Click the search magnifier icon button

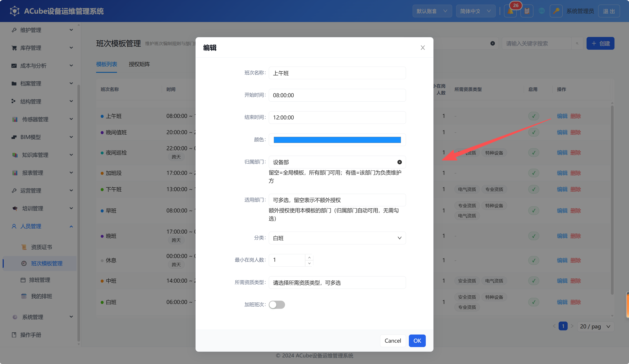pos(577,44)
